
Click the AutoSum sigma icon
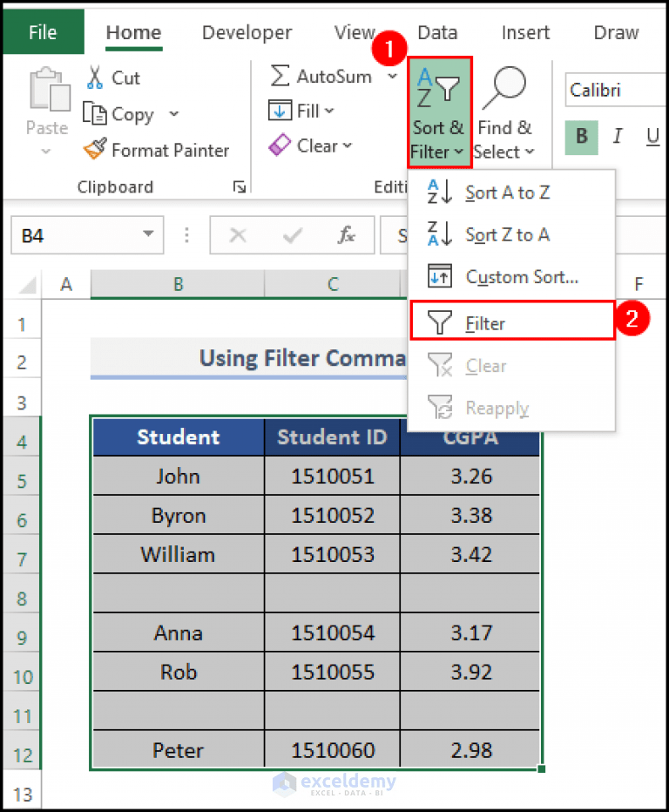point(280,76)
